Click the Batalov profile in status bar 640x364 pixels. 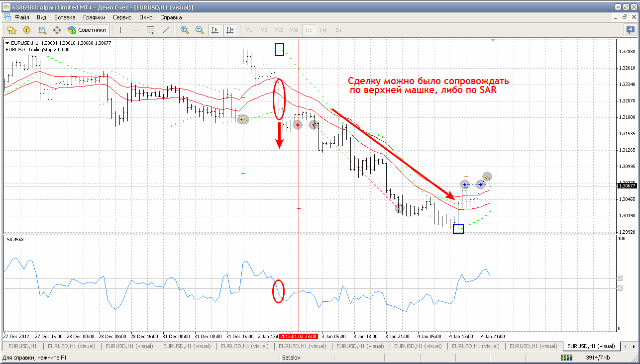point(291,357)
